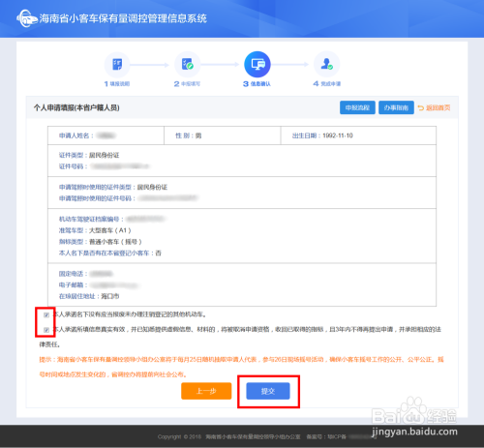Click the 证件类型 居民身份证 row
Screen dimensions: 484x448
click(89, 155)
